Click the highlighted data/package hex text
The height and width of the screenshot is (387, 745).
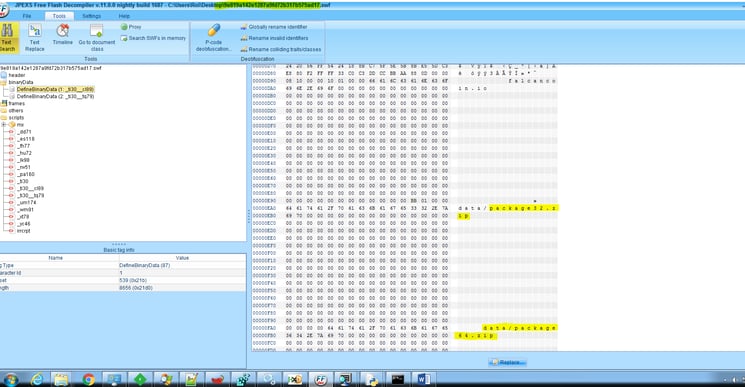(x=519, y=328)
